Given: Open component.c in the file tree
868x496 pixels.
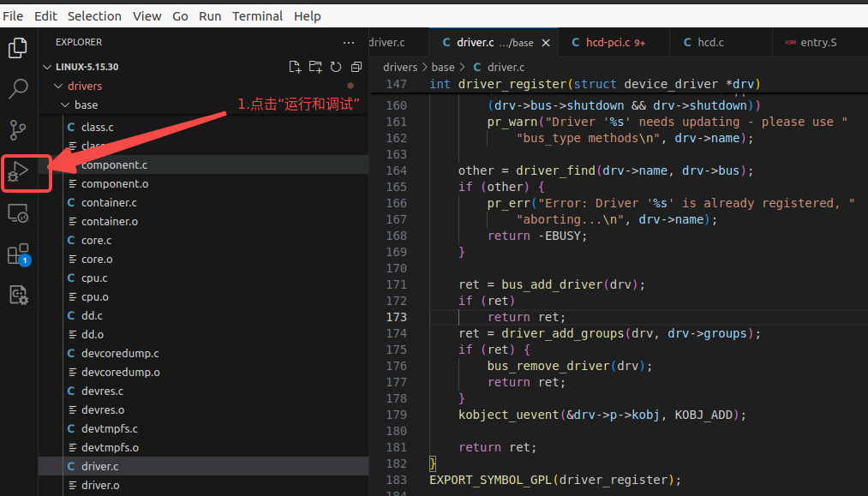Looking at the screenshot, I should pos(203,164).
